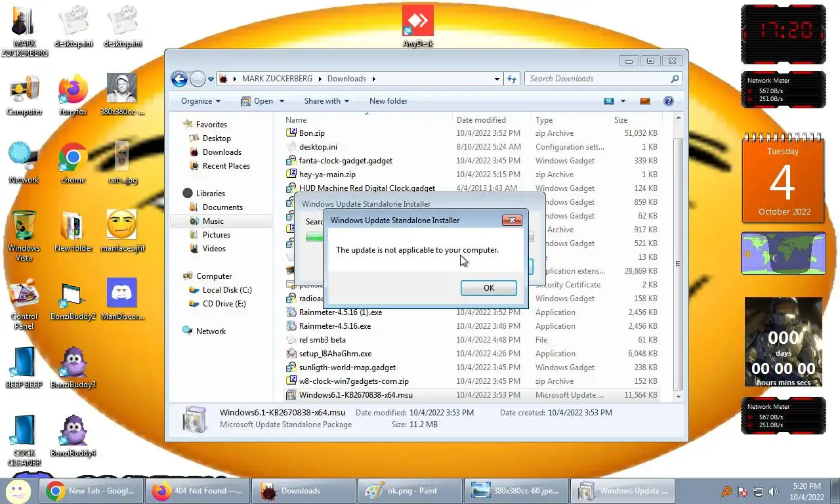
Task: Switch to the 380x380cc-60.jpe taskbar item
Action: [x=516, y=491]
